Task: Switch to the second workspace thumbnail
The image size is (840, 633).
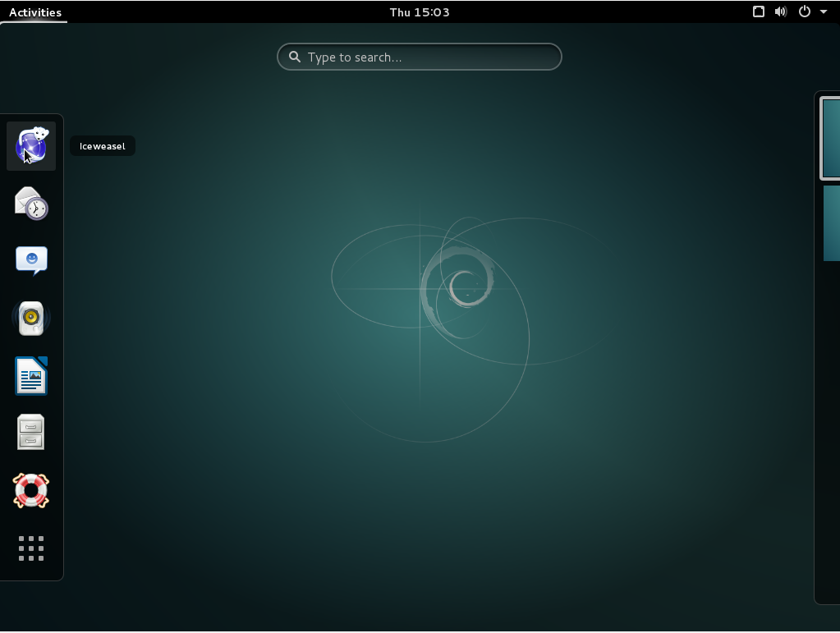Action: [831, 223]
